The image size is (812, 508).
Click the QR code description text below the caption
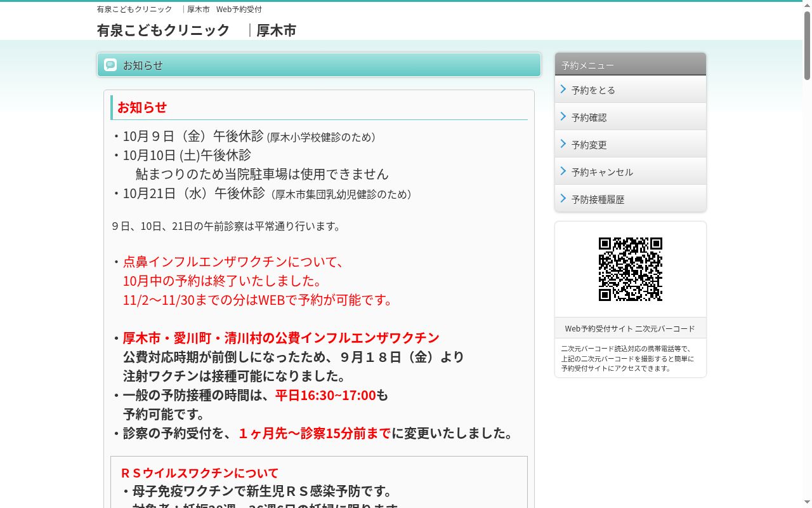click(627, 358)
